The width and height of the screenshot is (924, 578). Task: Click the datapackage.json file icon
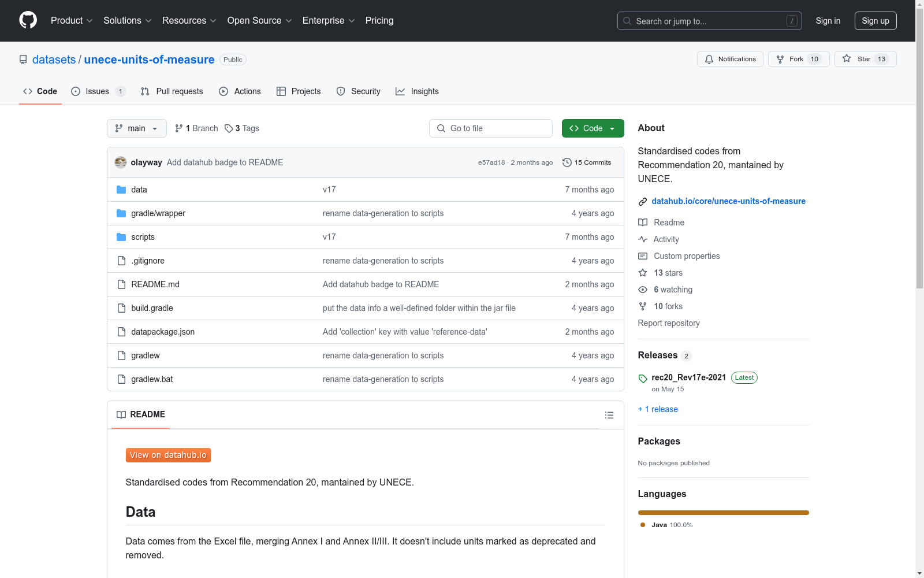[x=121, y=332]
